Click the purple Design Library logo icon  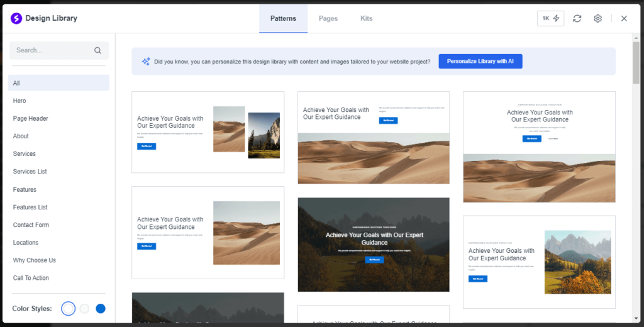coord(16,18)
